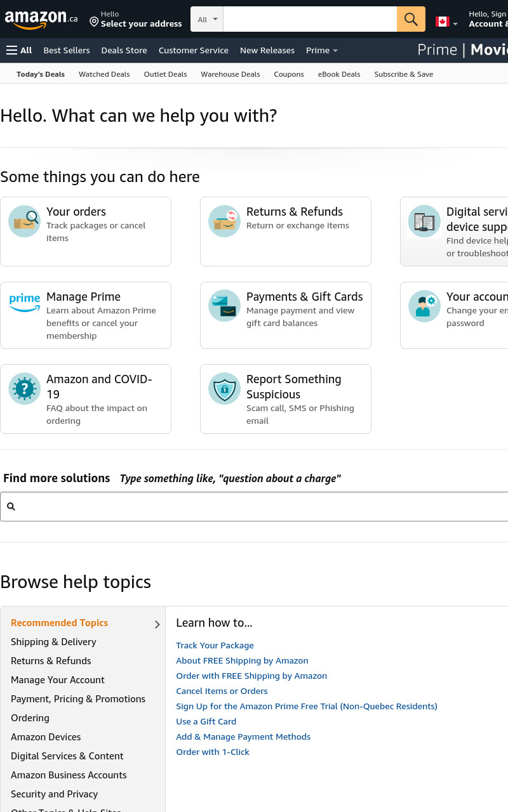508x812 pixels.
Task: Click Track Your Package link
Action: [215, 645]
